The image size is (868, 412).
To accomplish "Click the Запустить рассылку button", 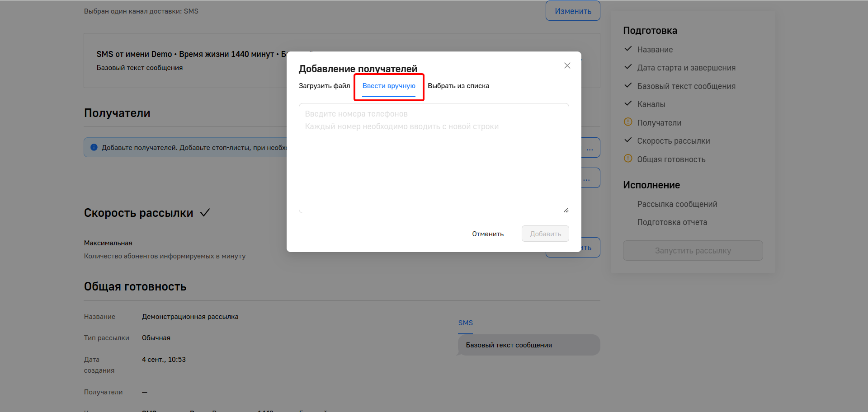I will point(693,251).
